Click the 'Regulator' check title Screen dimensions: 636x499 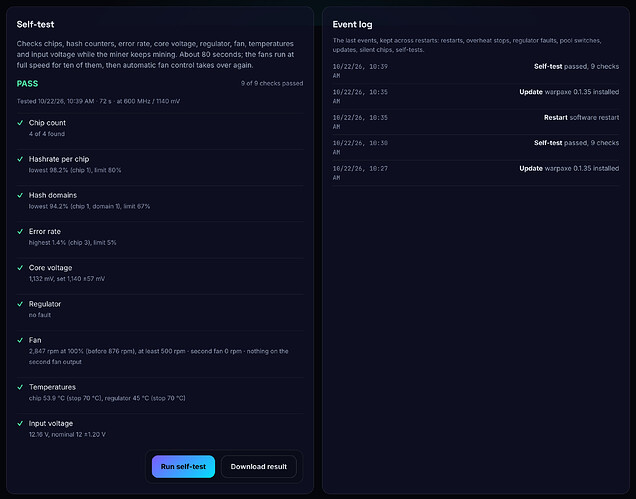45,304
